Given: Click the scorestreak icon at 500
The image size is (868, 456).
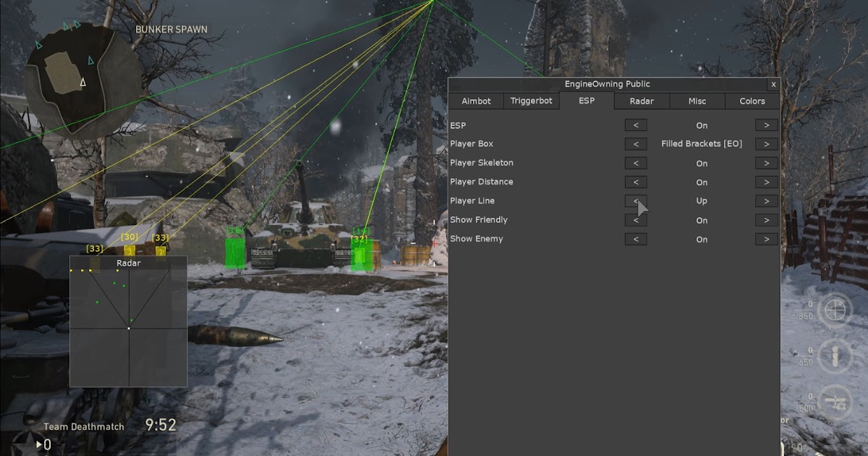Looking at the screenshot, I should pos(835,403).
